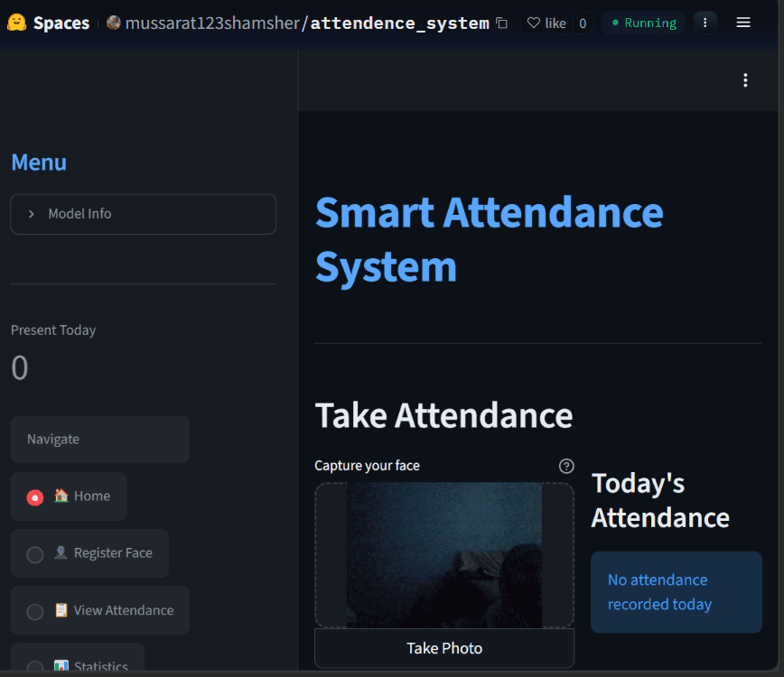Click the chart icon beside Statistics
This screenshot has width=784, height=677.
pos(61,666)
